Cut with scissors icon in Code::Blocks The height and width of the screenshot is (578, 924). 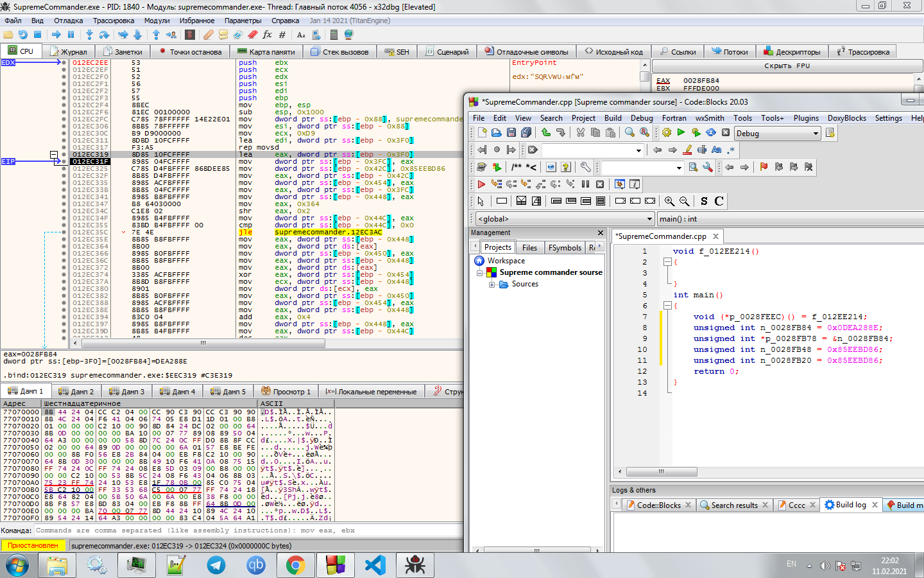(580, 132)
